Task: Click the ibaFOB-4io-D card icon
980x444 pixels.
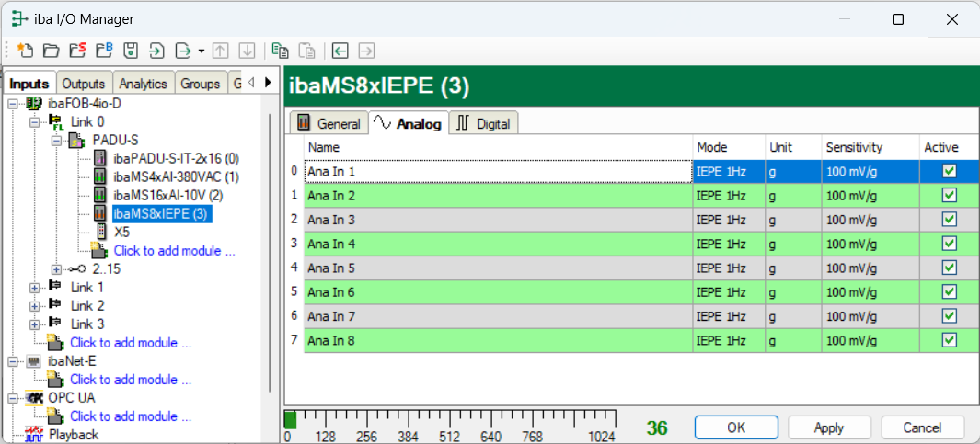Action: tap(34, 103)
